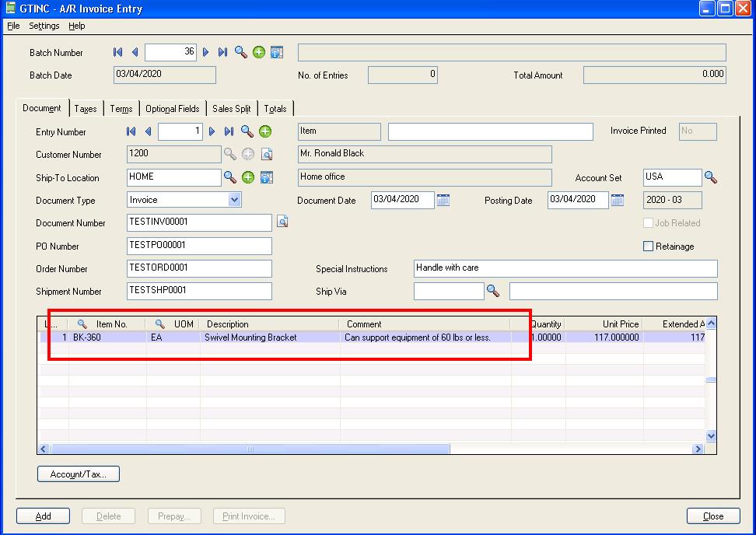Open the Totals tab

coord(275,109)
